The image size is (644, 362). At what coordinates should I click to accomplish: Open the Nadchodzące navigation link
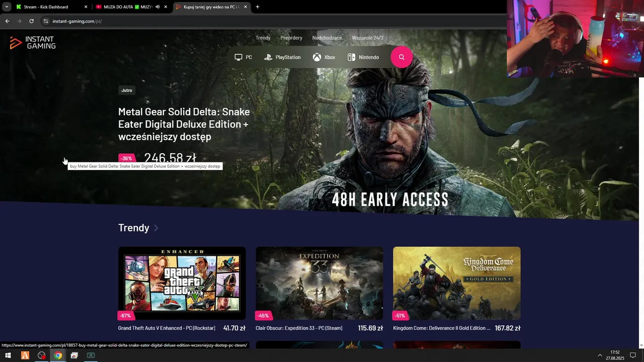coord(327,38)
